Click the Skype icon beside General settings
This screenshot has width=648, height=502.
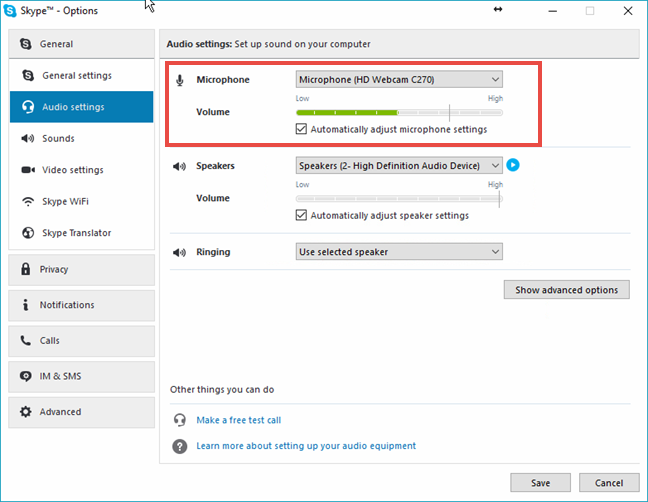coord(28,75)
